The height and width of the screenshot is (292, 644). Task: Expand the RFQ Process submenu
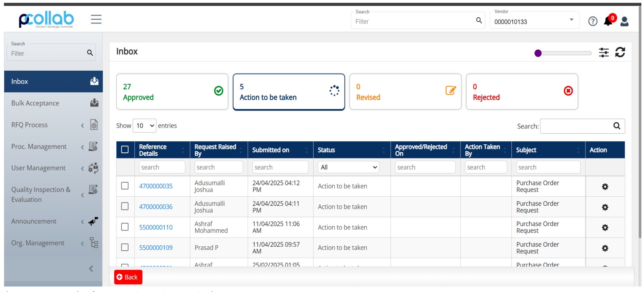[83, 126]
